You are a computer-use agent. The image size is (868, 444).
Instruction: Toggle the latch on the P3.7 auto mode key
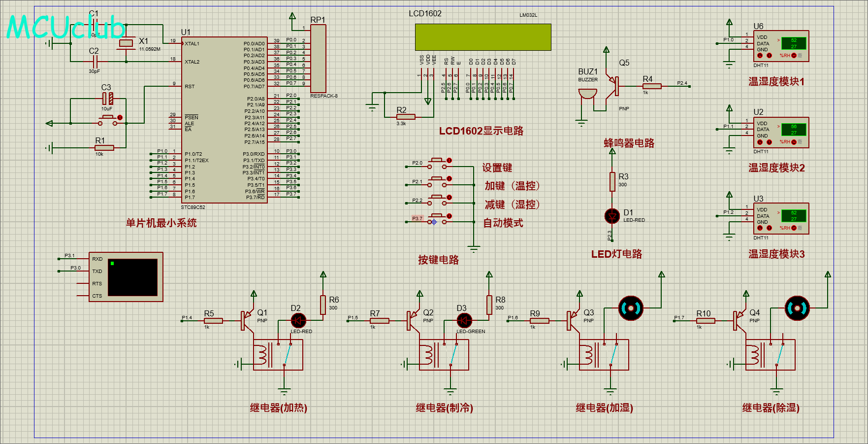click(449, 216)
